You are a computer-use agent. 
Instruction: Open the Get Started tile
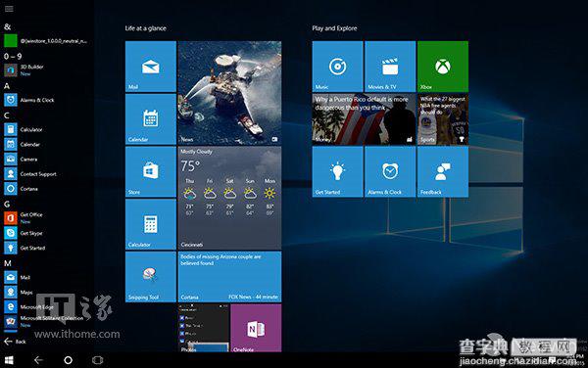tap(337, 171)
